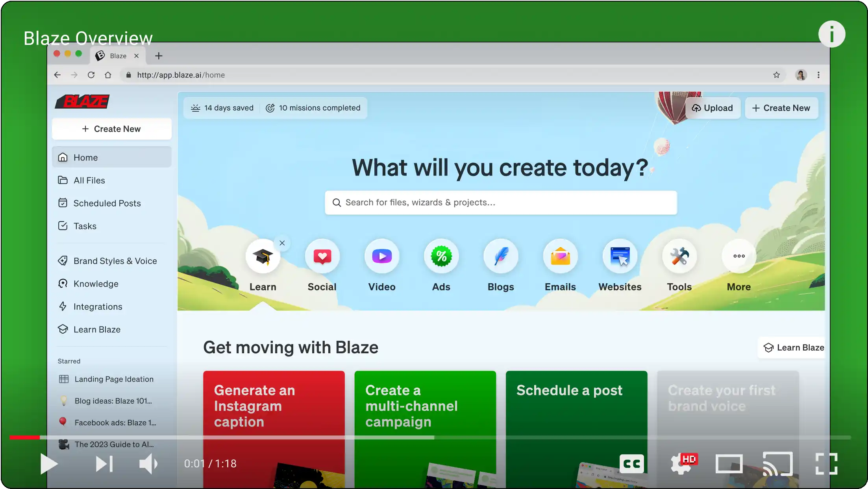Open the Emails creation icon

point(560,256)
